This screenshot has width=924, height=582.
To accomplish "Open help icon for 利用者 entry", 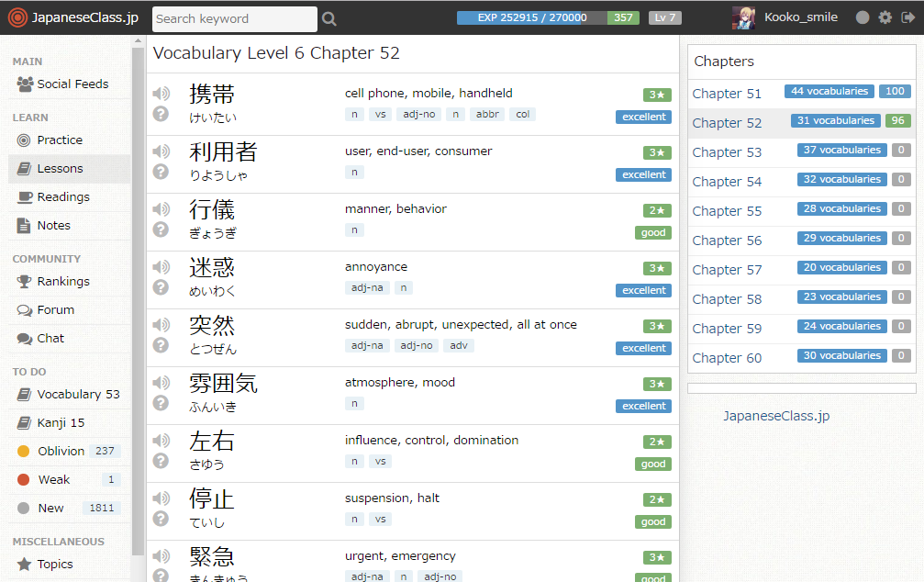I will (161, 172).
